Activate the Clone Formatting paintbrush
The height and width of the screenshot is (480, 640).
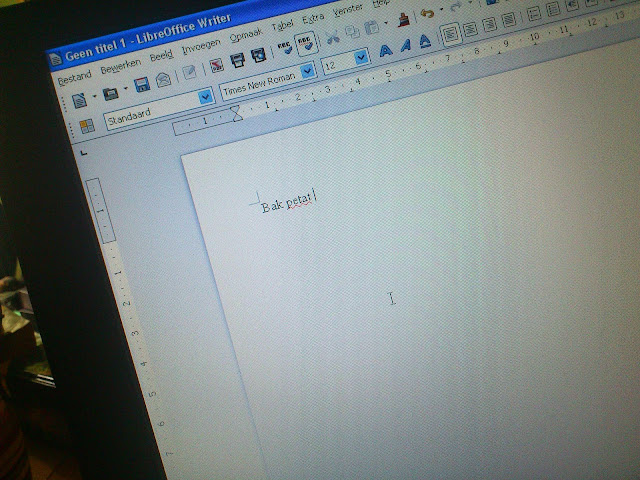[403, 19]
